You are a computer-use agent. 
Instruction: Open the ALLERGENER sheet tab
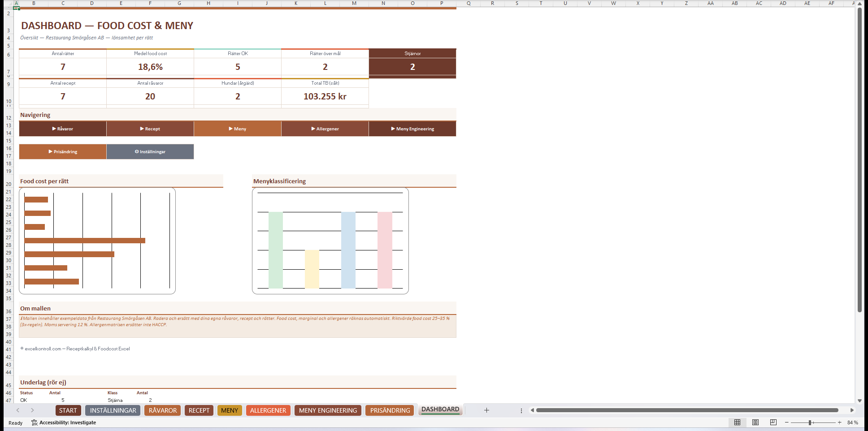[268, 410]
